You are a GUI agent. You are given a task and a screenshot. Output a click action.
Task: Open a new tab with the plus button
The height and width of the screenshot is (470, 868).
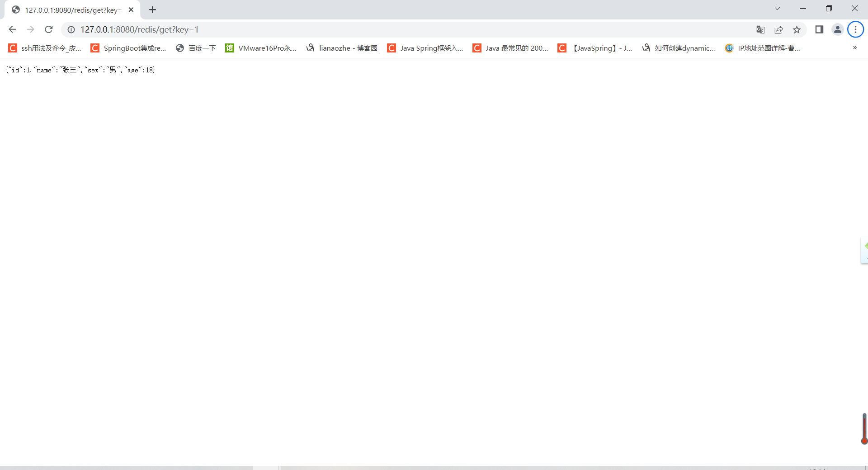pyautogui.click(x=152, y=9)
